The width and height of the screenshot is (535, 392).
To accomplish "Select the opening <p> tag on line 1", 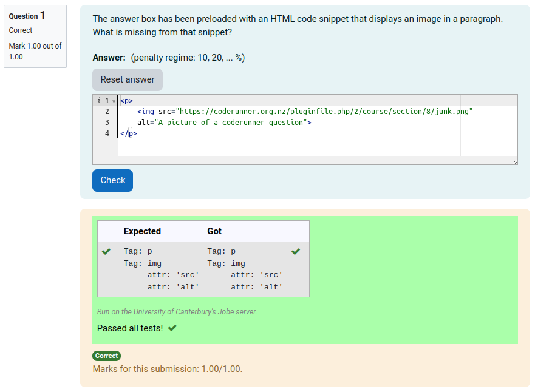I will [126, 101].
